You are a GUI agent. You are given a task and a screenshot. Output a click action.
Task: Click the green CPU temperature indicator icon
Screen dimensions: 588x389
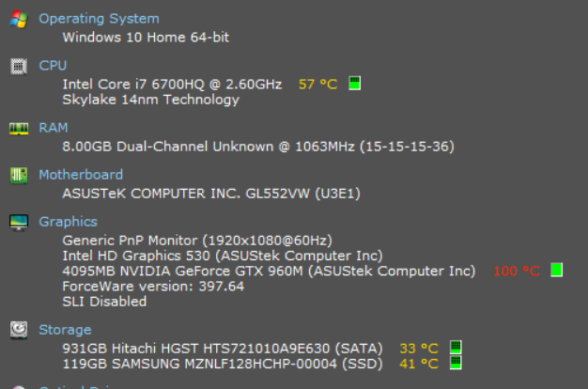pyautogui.click(x=354, y=84)
